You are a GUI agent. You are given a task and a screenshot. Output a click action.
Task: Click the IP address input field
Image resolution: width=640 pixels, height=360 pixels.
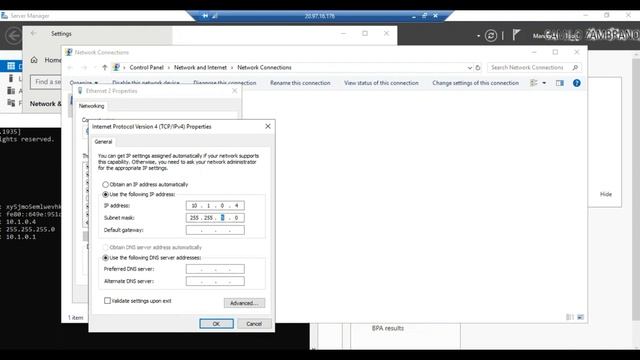(x=215, y=206)
